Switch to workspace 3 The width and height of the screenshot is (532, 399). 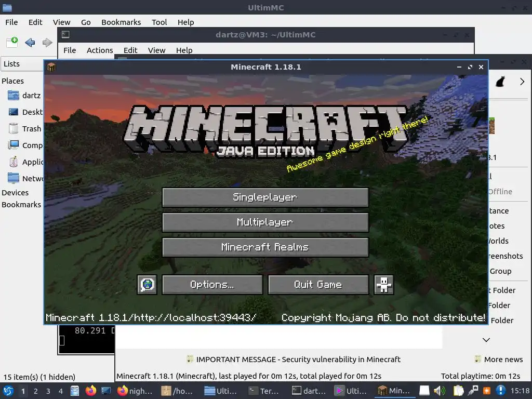(48, 391)
